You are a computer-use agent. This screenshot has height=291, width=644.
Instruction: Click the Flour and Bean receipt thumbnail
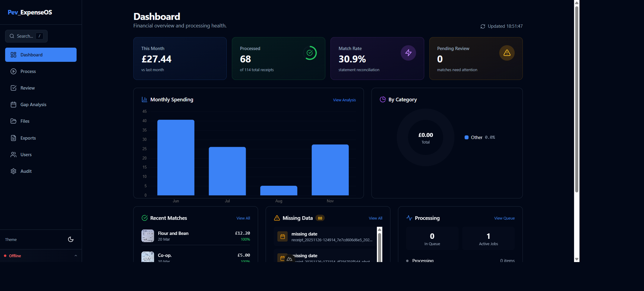147,236
